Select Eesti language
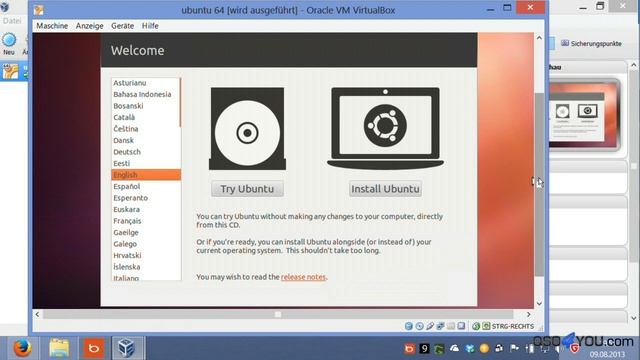Viewport: 640px width, 360px height. click(x=145, y=163)
